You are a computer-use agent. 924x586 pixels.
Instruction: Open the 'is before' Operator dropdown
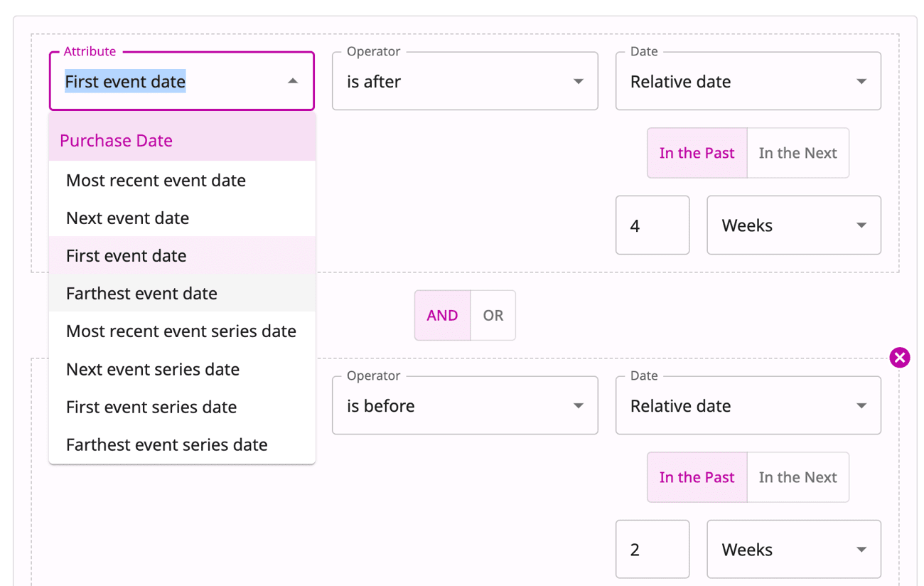tap(464, 406)
